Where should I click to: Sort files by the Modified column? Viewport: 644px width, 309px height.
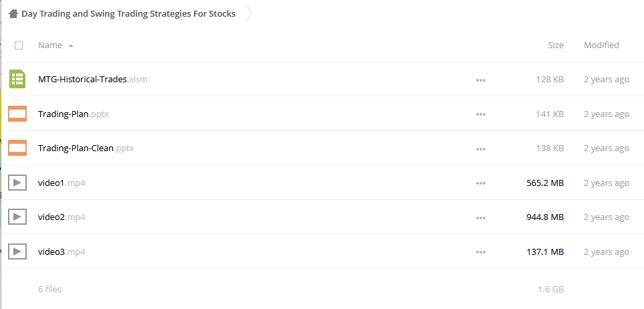(x=601, y=45)
